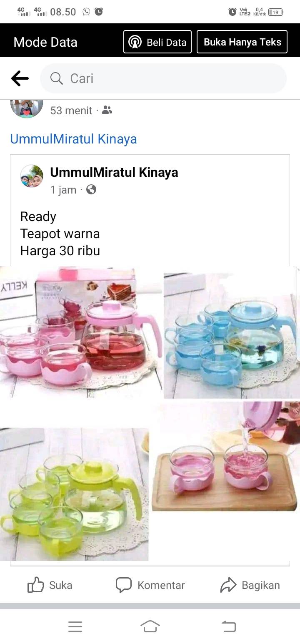Tap the Android back navigation icon
The image size is (300, 644).
coord(228,626)
